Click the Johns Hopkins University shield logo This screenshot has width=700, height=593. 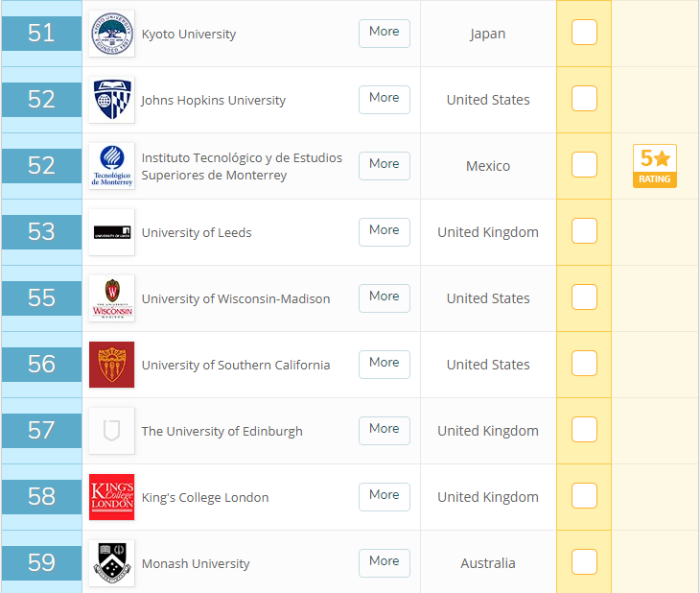[111, 100]
